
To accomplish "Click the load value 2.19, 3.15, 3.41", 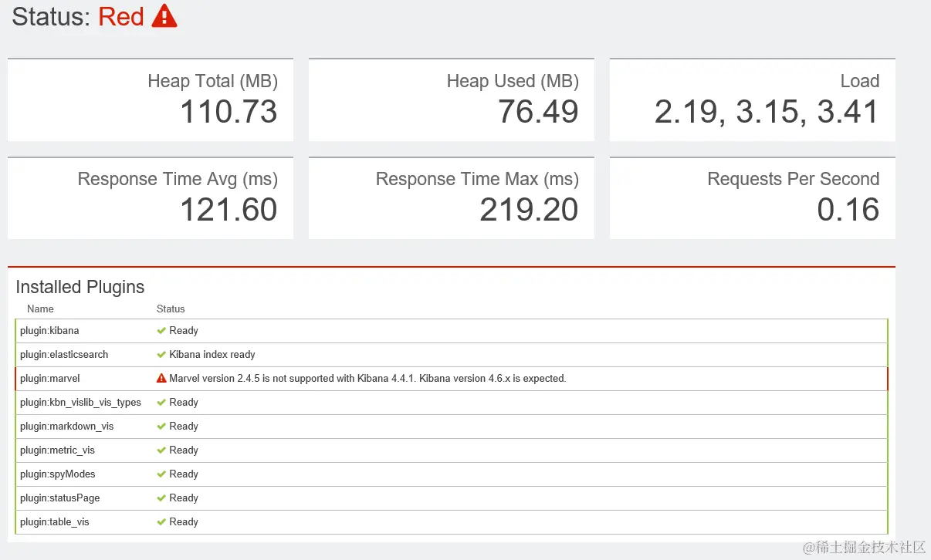I will click(767, 112).
